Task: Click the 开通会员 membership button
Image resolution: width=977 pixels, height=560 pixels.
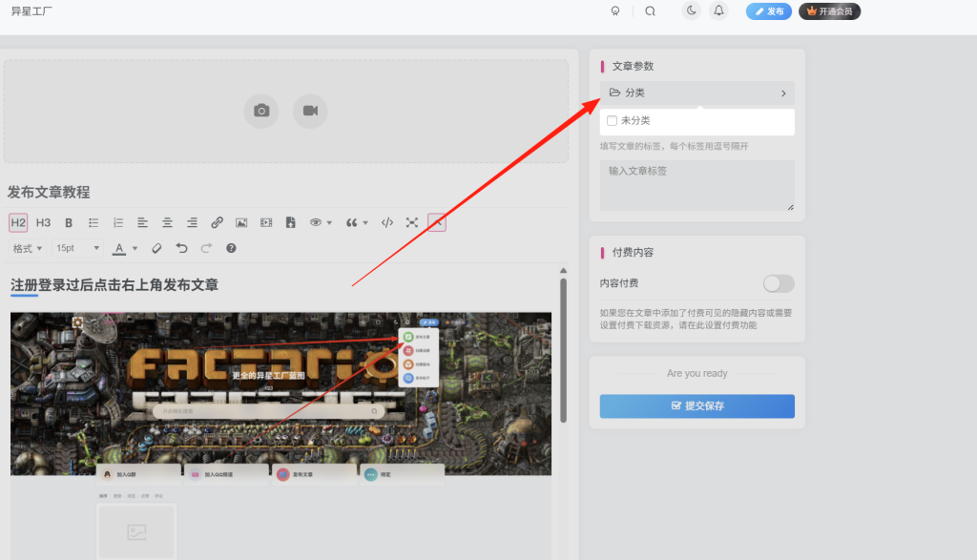Action: click(829, 11)
